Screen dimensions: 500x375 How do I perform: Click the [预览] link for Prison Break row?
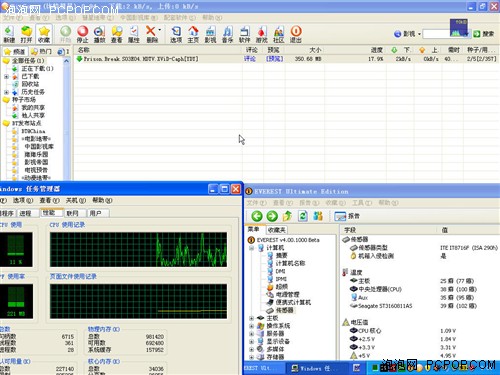click(275, 59)
